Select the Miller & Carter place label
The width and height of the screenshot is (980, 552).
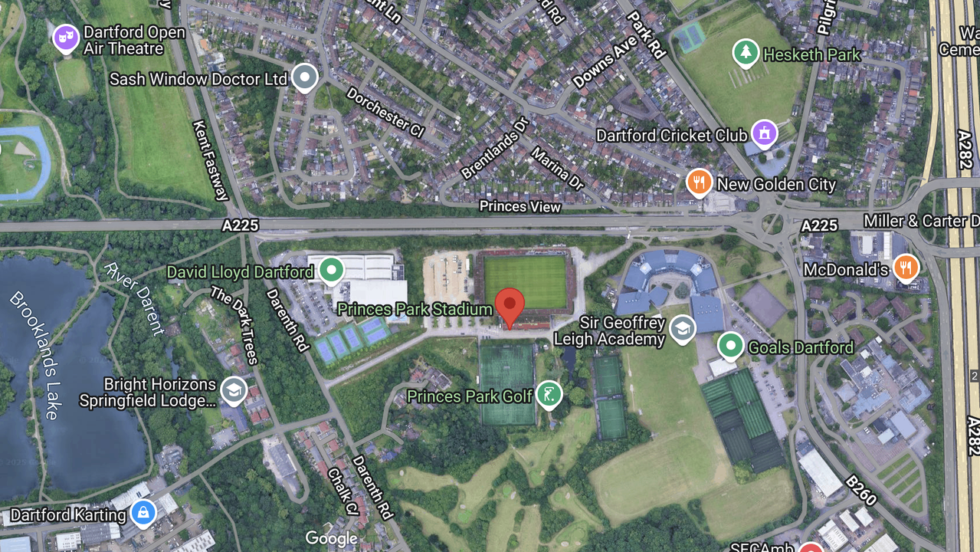pyautogui.click(x=922, y=222)
